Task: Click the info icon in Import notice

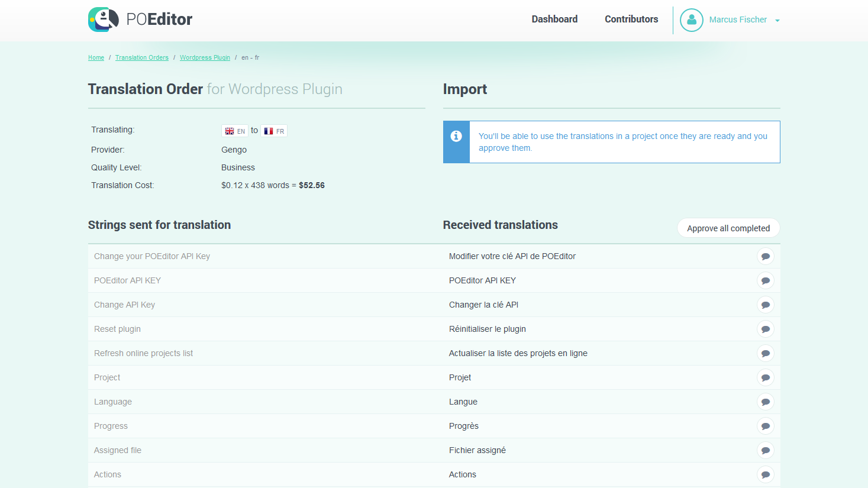Action: (x=456, y=136)
